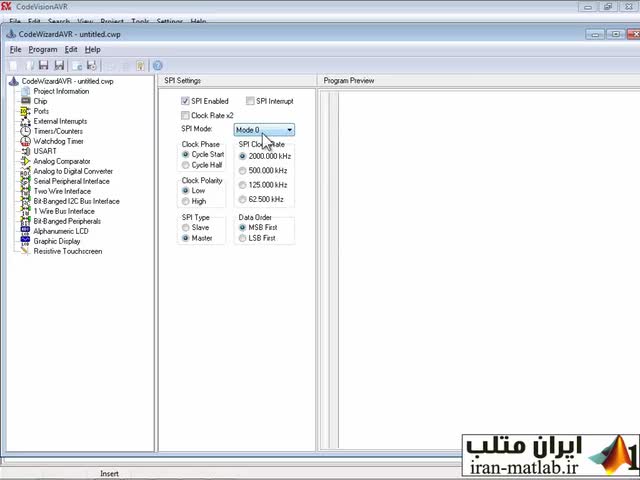The width and height of the screenshot is (640, 480).
Task: Open the SPI Mode dropdown
Action: [264, 130]
